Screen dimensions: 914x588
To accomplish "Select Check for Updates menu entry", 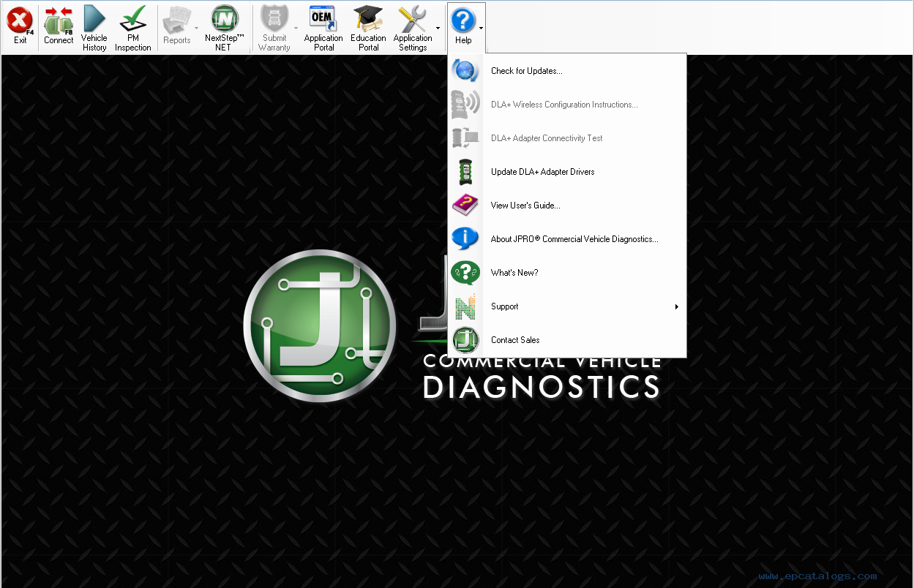I will coord(567,71).
